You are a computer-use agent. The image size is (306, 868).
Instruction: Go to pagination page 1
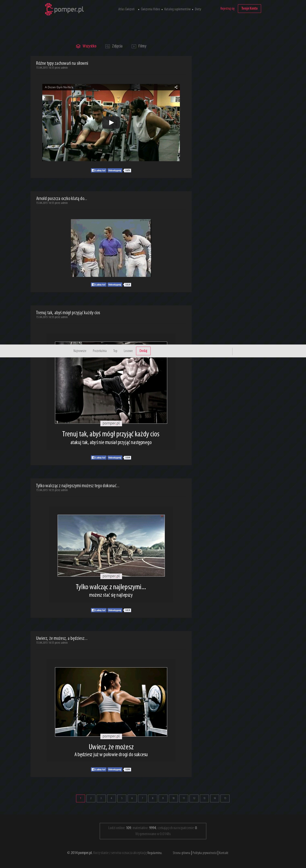pos(81,798)
